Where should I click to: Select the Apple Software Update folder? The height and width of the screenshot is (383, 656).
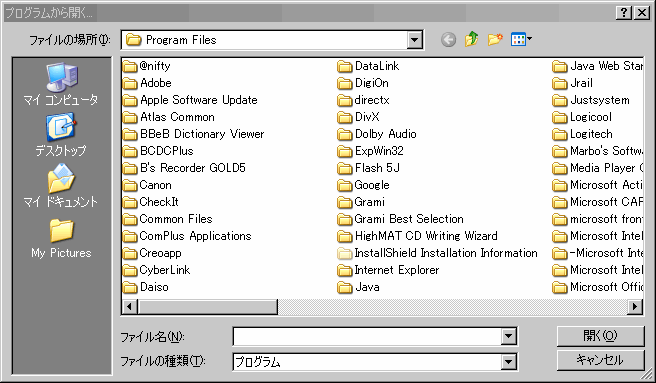190,100
